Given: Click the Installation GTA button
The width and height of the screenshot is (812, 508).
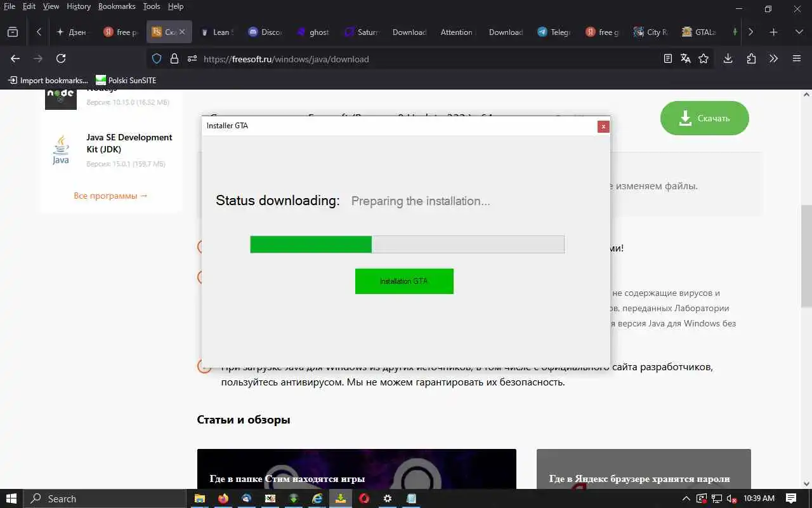Looking at the screenshot, I should click(404, 281).
